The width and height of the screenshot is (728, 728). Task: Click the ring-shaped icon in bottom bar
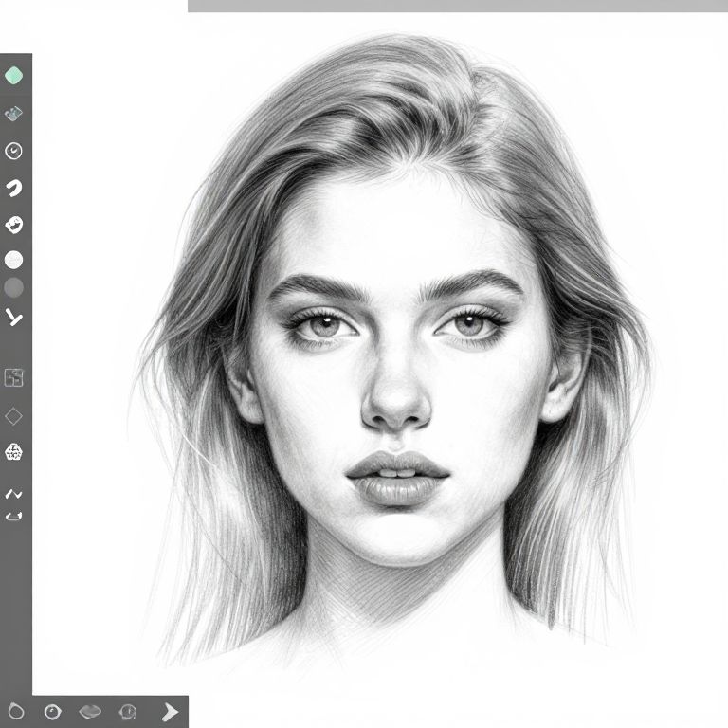pos(15,711)
